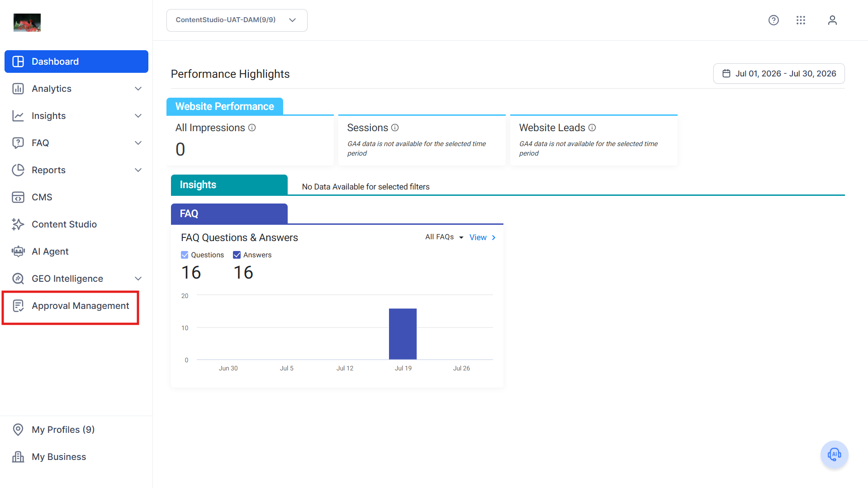Image resolution: width=868 pixels, height=488 pixels.
Task: Click the company logo thumbnail
Action: tap(27, 23)
